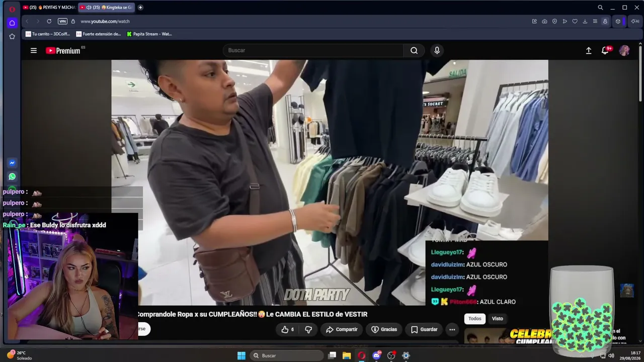
Task: Take a snapshot with the camera icon
Action: [x=544, y=21]
